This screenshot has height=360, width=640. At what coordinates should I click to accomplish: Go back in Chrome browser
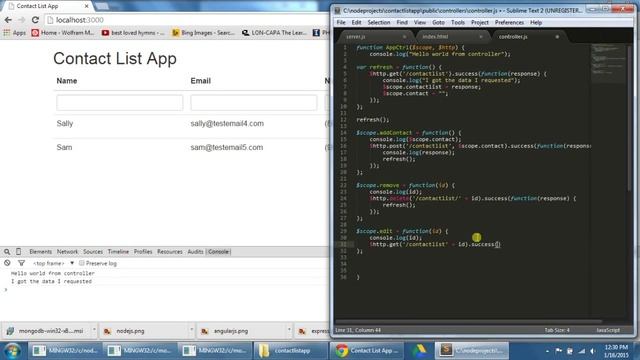[8, 20]
